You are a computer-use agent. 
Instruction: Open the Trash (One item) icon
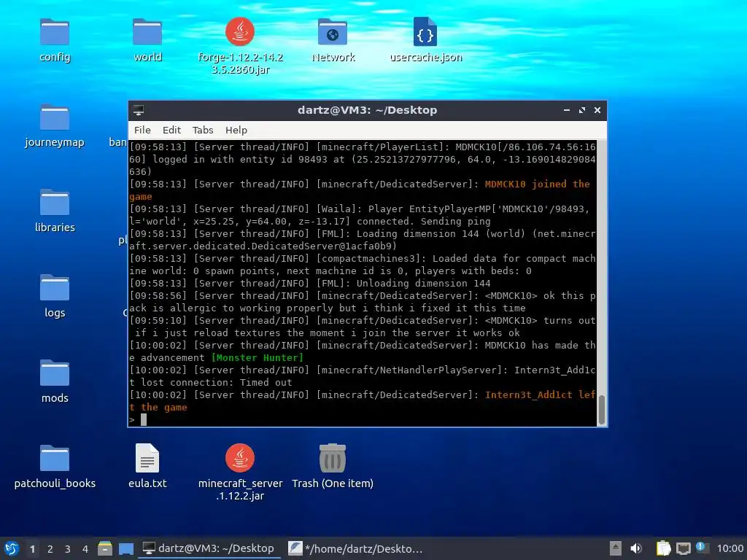pyautogui.click(x=333, y=459)
